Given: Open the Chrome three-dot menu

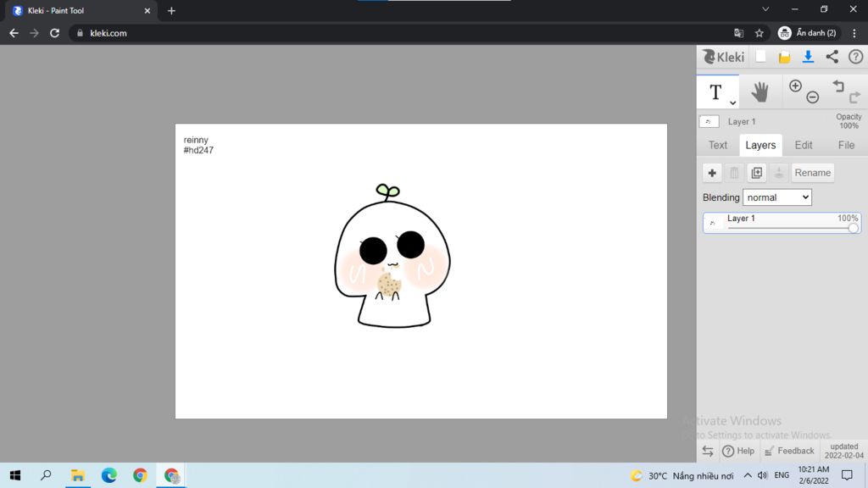Looking at the screenshot, I should tap(854, 33).
